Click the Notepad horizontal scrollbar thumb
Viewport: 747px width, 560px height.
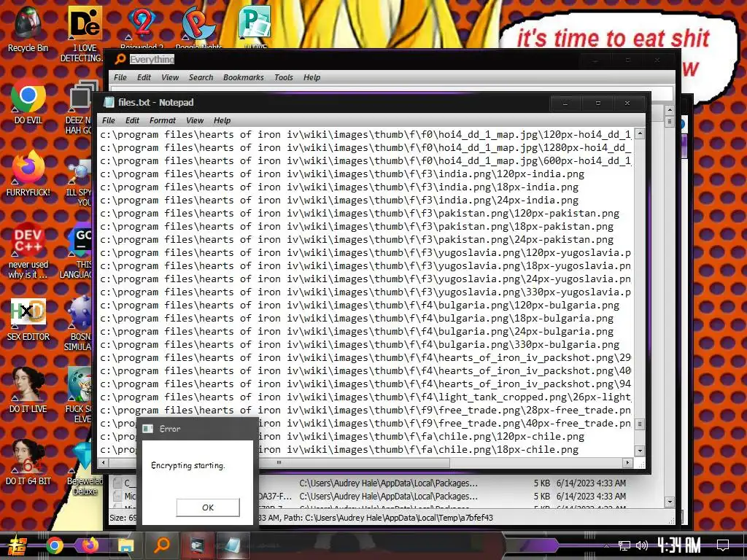click(279, 462)
